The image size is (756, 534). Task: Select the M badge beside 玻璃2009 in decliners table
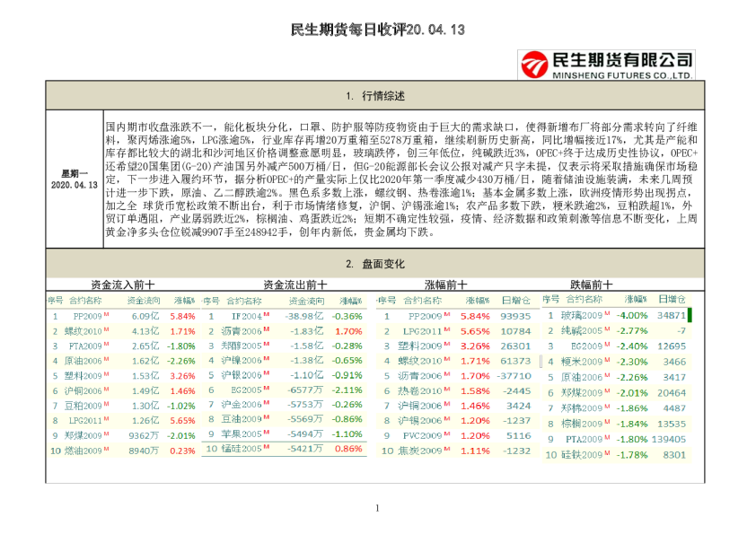point(607,314)
